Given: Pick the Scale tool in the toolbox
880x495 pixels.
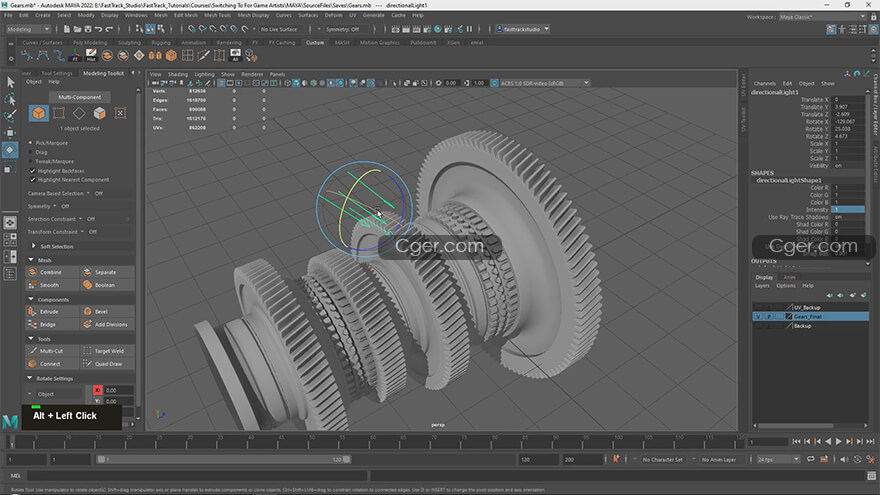Looking at the screenshot, I should tap(10, 168).
